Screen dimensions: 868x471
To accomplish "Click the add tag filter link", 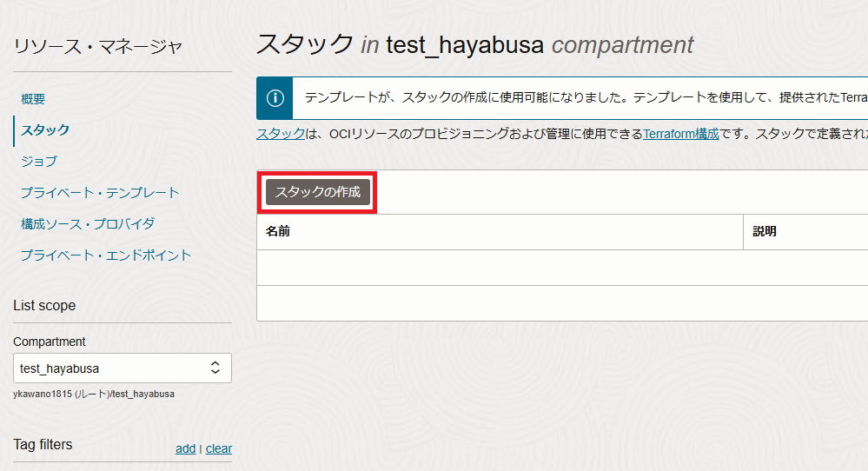I will (185, 449).
